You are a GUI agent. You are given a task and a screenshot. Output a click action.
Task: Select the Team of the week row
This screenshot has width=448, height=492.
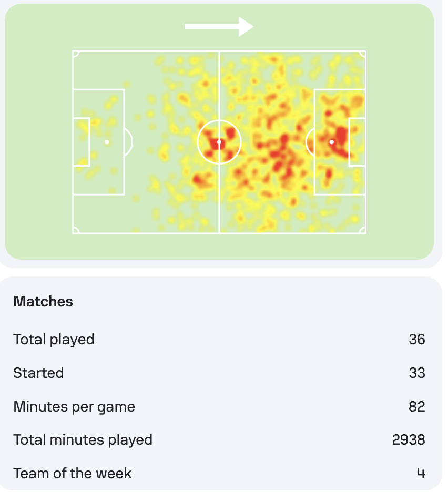point(219,473)
